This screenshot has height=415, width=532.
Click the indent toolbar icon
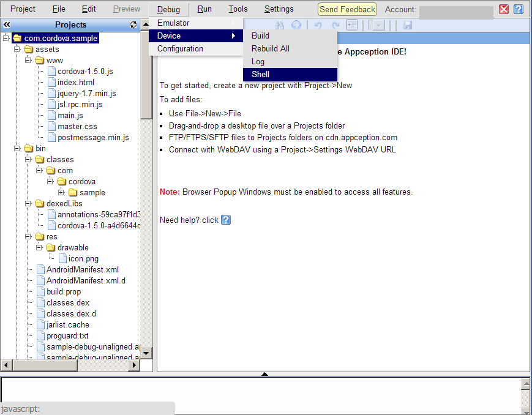352,25
